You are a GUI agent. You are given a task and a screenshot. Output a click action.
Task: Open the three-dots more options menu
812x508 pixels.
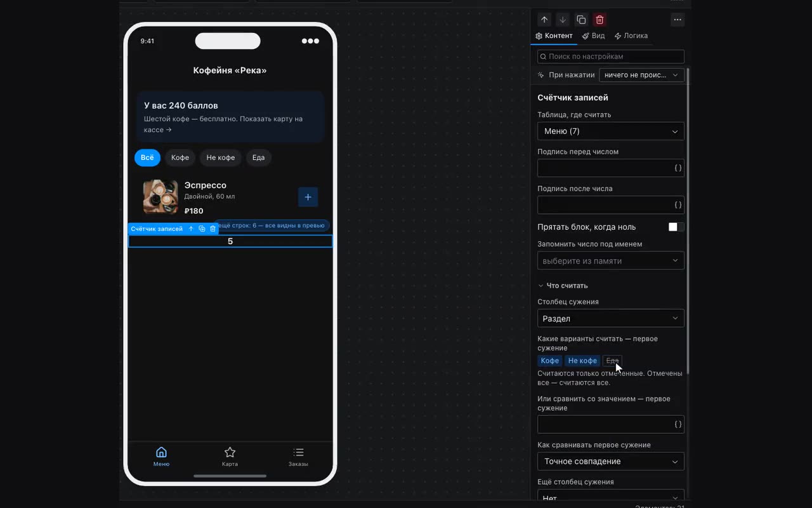coord(678,20)
